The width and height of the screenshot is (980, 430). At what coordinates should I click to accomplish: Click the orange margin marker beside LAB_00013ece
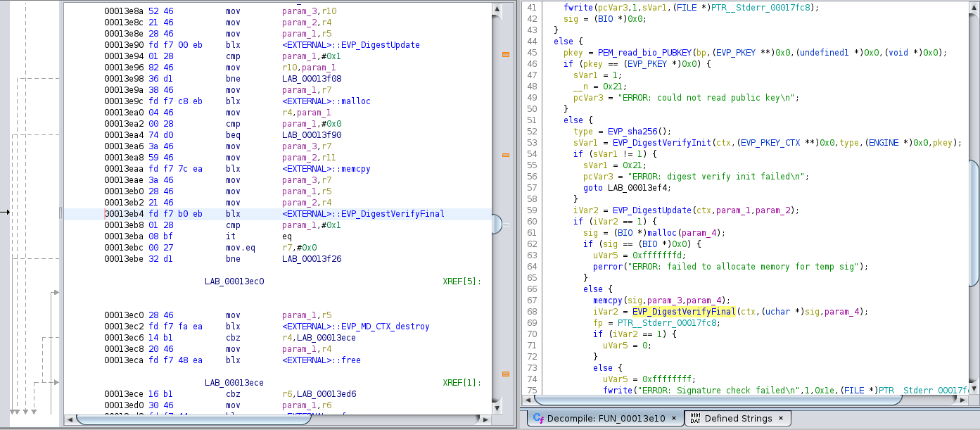pyautogui.click(x=506, y=374)
